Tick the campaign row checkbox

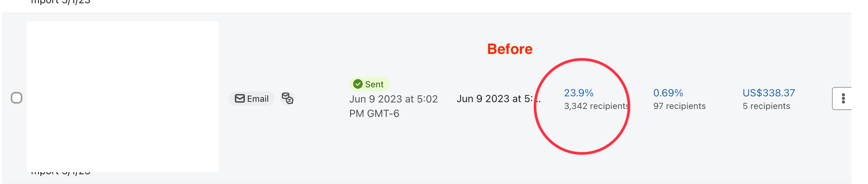(x=17, y=98)
